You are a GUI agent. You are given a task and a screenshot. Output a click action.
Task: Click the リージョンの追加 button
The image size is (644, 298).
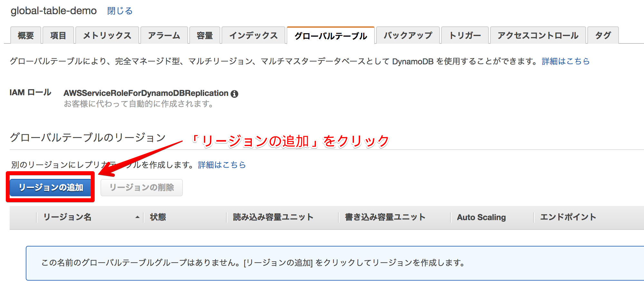coord(51,187)
